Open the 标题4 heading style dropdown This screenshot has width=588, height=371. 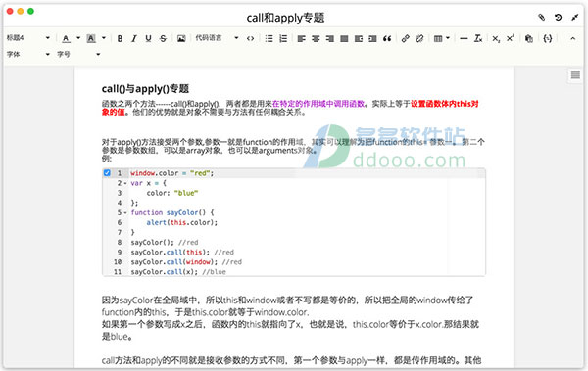[x=28, y=38]
